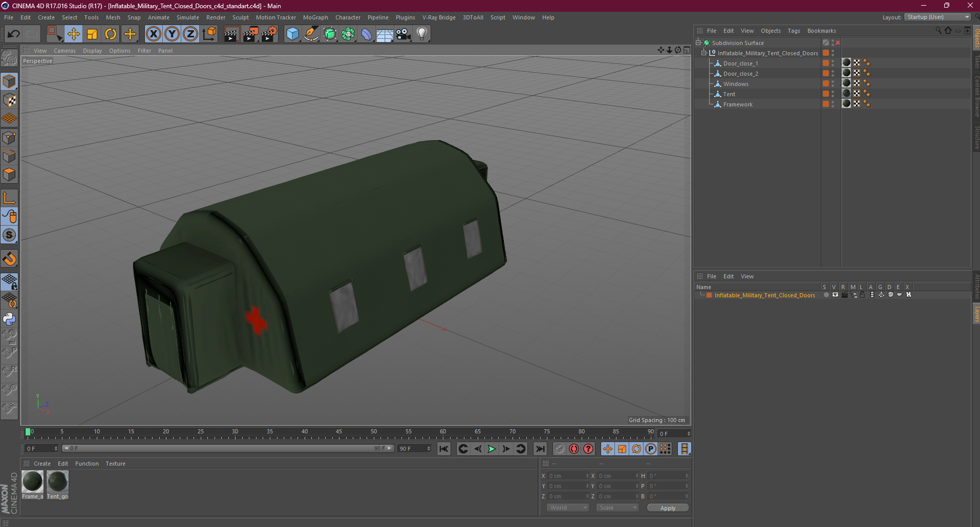Viewport: 980px width, 527px height.
Task: Open the Bend deformer icon
Action: point(367,34)
